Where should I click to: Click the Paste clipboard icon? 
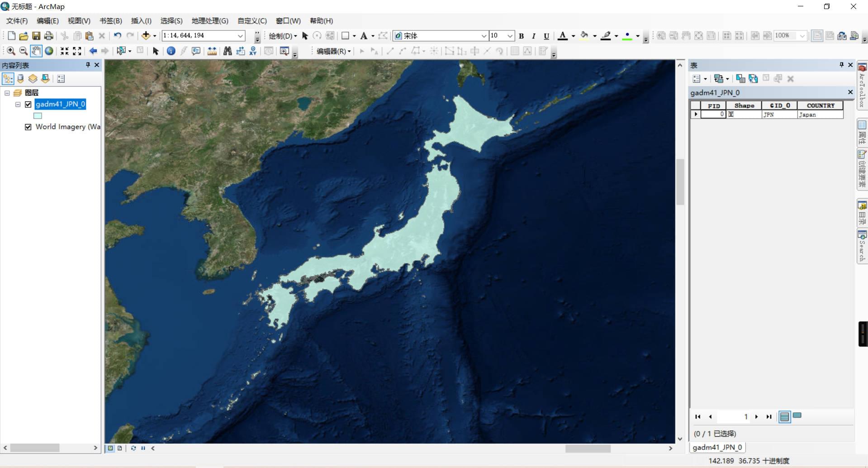coord(90,36)
